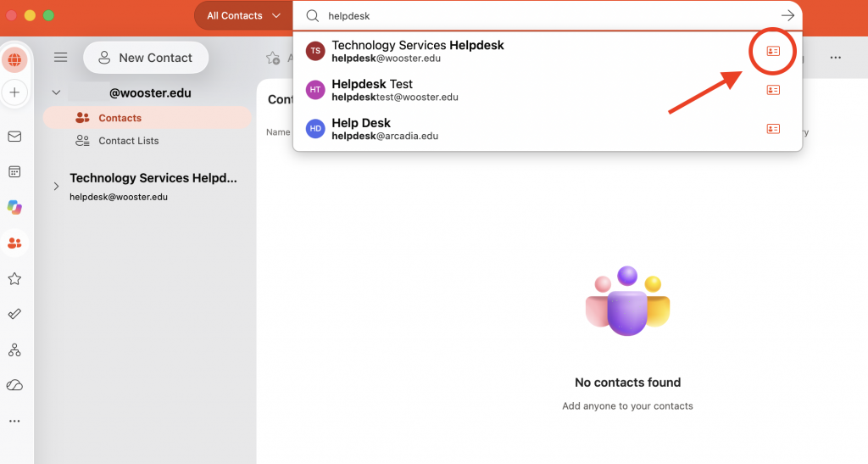The height and width of the screenshot is (464, 868).
Task: Open contact card icon for Help Desk arcadia
Action: pos(773,128)
